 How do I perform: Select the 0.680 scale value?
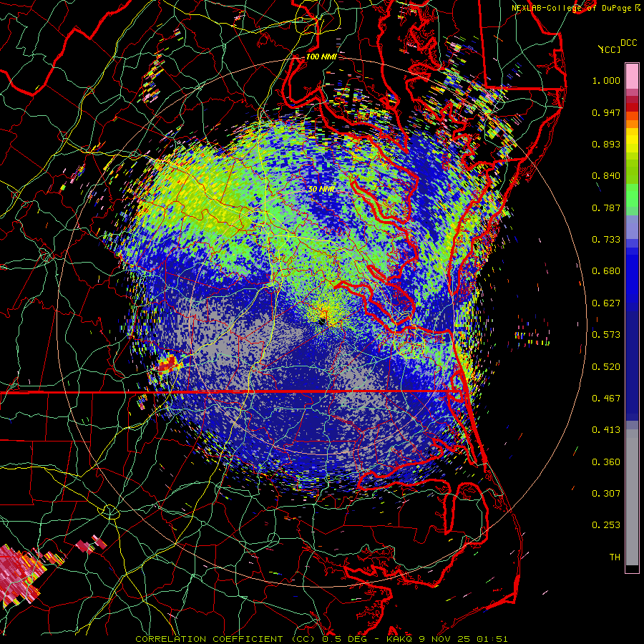(x=606, y=271)
